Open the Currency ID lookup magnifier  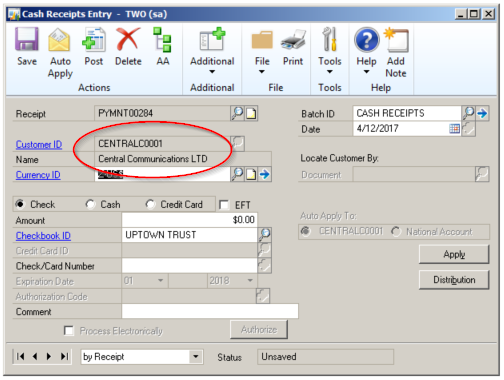click(237, 174)
